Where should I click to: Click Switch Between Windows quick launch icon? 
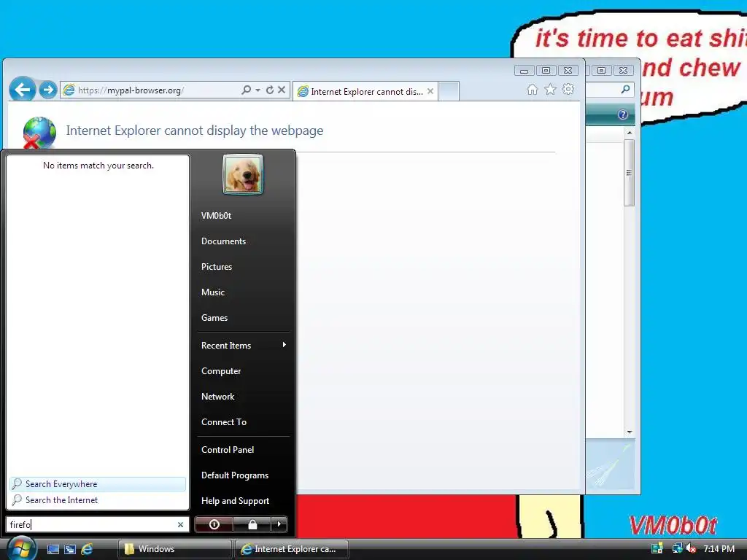(x=70, y=549)
